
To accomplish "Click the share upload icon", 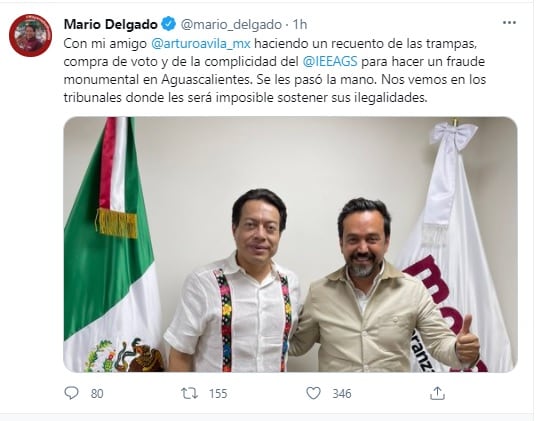I will point(437,393).
